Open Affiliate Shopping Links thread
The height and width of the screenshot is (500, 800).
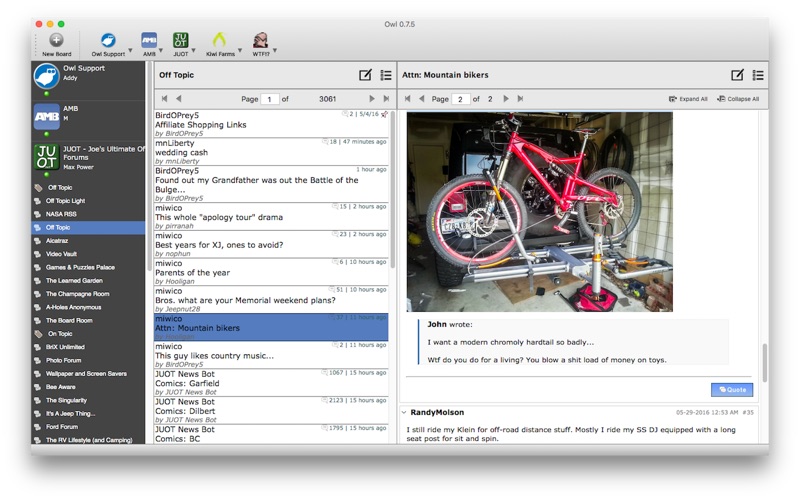[271, 124]
